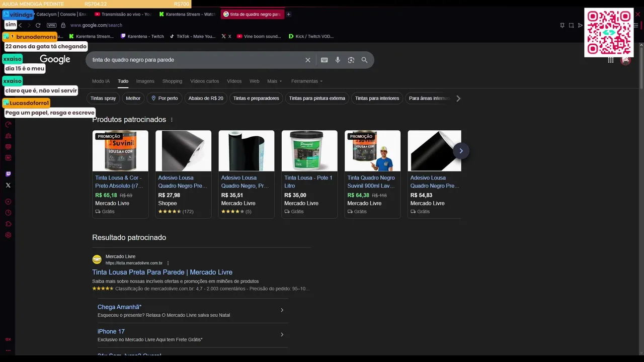Screen dimensions: 644x362
Task: Open the sidebar three-dots menu
Action: click(8, 350)
